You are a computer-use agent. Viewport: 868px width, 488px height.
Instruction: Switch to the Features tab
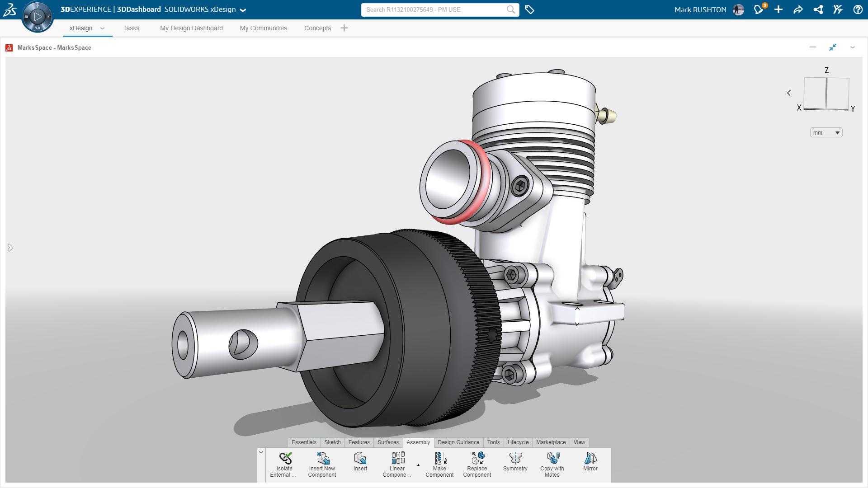(359, 441)
